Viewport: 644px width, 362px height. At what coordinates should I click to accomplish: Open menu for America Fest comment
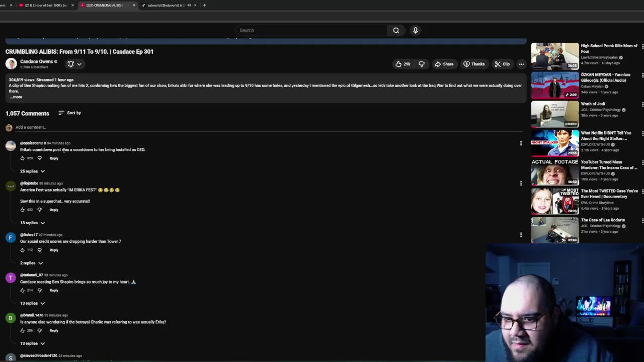pos(521,184)
